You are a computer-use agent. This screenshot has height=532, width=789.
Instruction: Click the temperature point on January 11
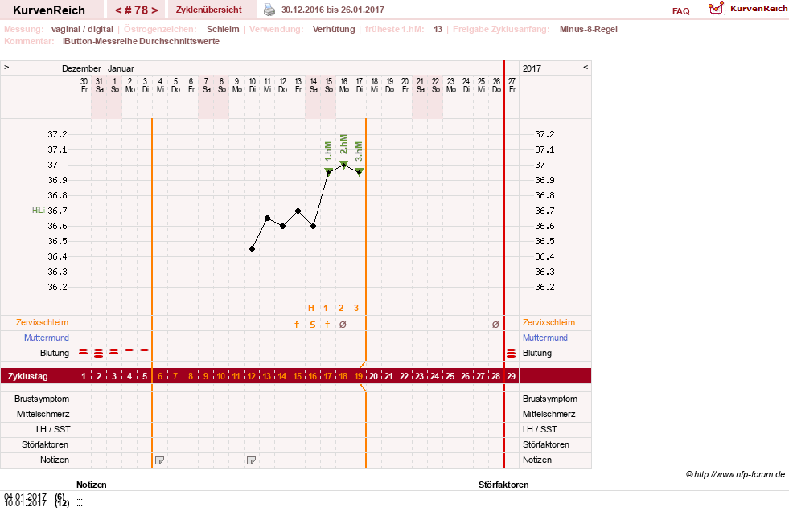pyautogui.click(x=268, y=219)
